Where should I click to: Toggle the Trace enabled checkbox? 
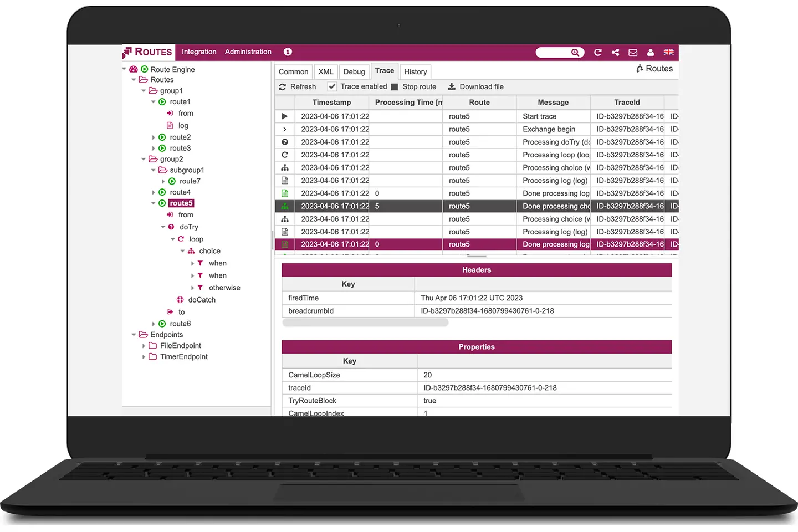point(332,87)
